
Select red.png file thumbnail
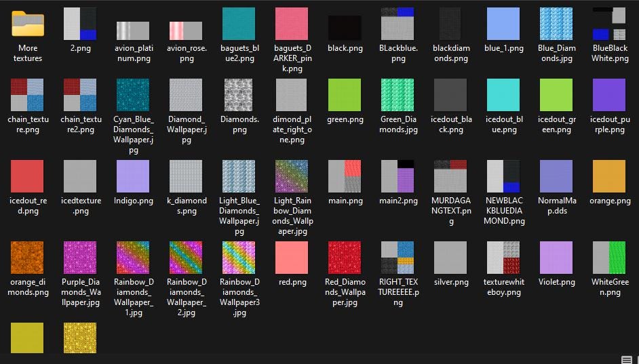pyautogui.click(x=292, y=258)
